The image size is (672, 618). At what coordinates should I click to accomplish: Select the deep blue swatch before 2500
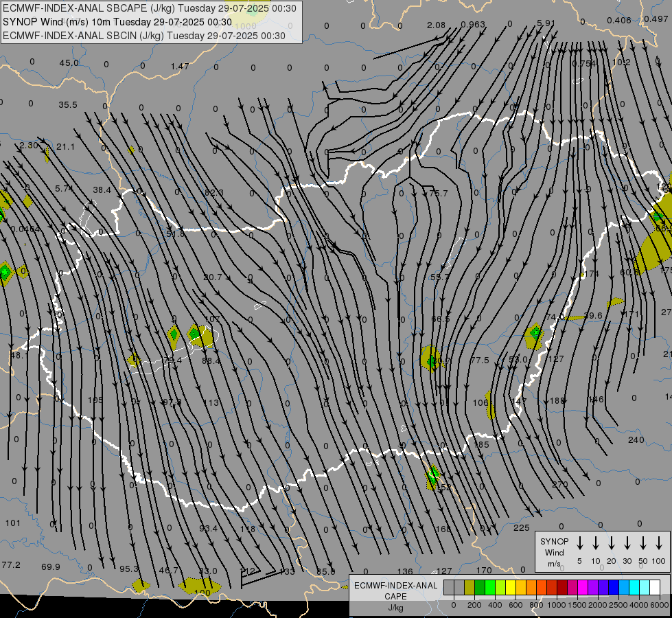tap(613, 588)
